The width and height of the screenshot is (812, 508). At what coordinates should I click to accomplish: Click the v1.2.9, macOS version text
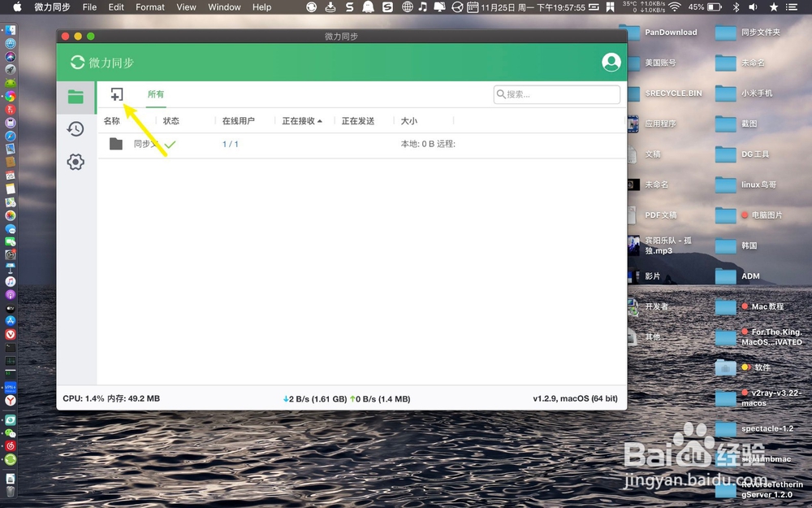576,398
